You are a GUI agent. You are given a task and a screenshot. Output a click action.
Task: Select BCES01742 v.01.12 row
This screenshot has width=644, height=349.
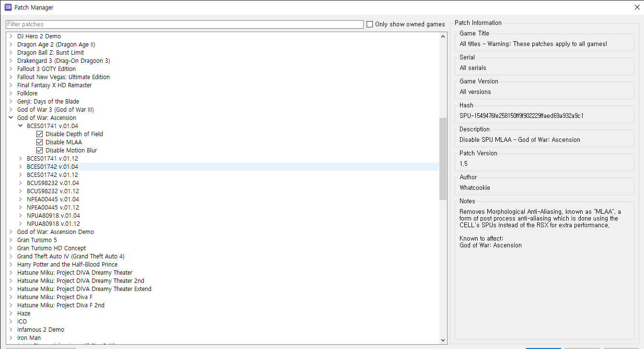52,175
